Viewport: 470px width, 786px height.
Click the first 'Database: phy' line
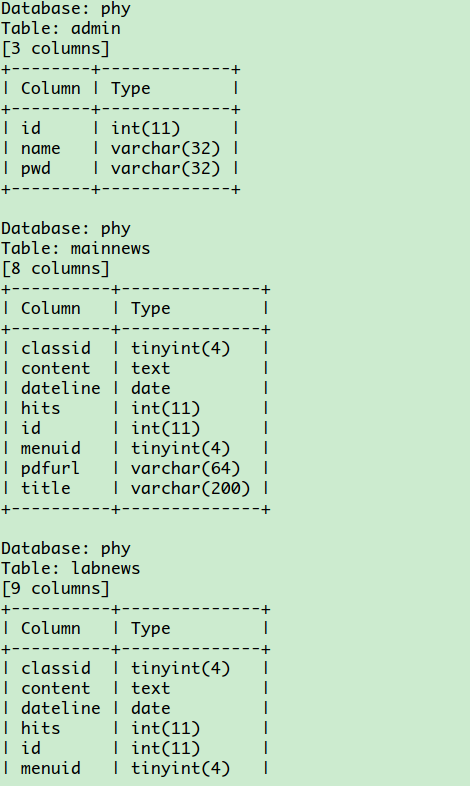pyautogui.click(x=66, y=9)
